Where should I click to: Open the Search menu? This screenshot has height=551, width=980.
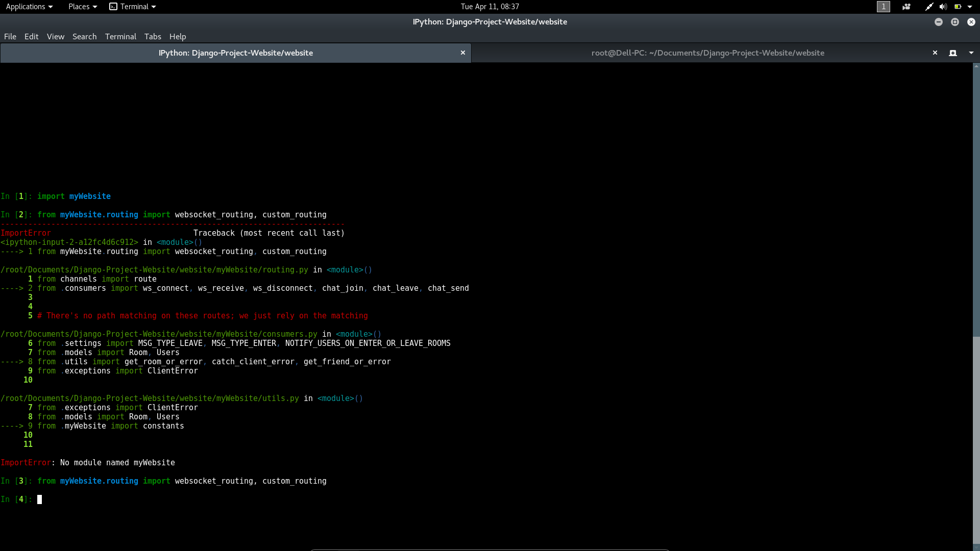(84, 37)
